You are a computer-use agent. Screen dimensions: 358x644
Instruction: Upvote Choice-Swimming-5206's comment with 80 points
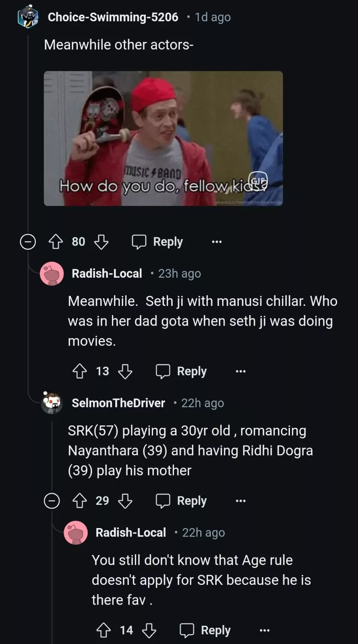tap(56, 242)
